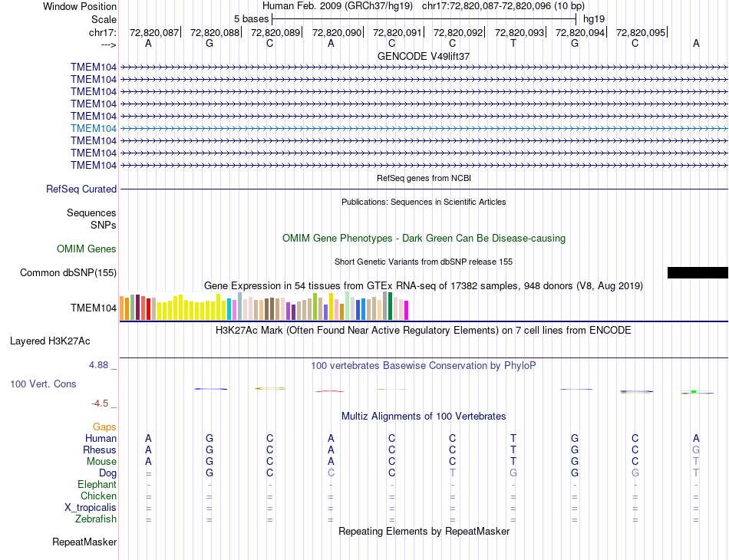Click coordinate label 72,820,089
Viewport: 729px width, 560px height.
pos(275,32)
